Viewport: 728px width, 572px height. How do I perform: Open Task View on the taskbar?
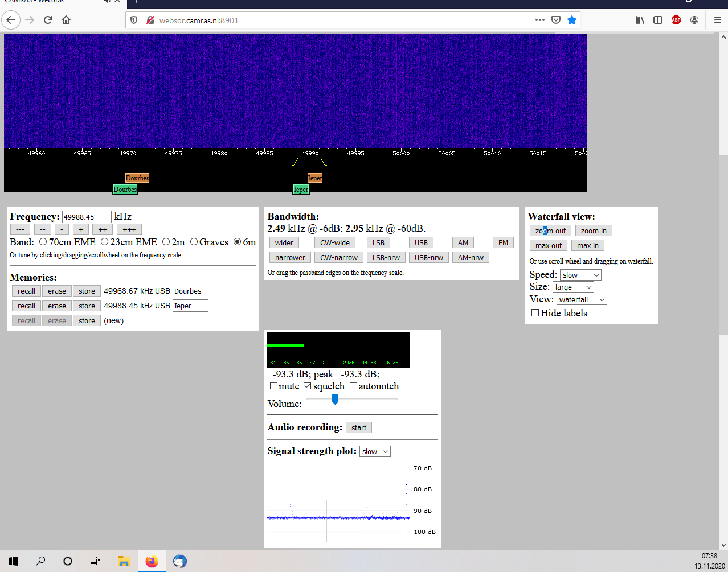[x=95, y=561]
